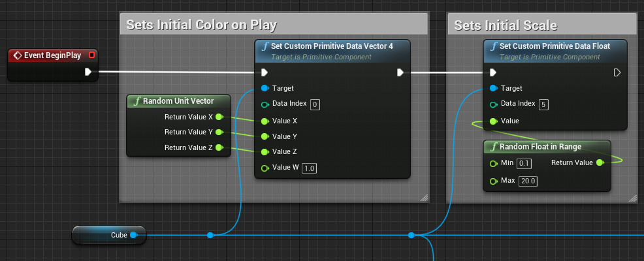
Task: Click the Event BeginPlay execution output pin
Action: coord(88,72)
